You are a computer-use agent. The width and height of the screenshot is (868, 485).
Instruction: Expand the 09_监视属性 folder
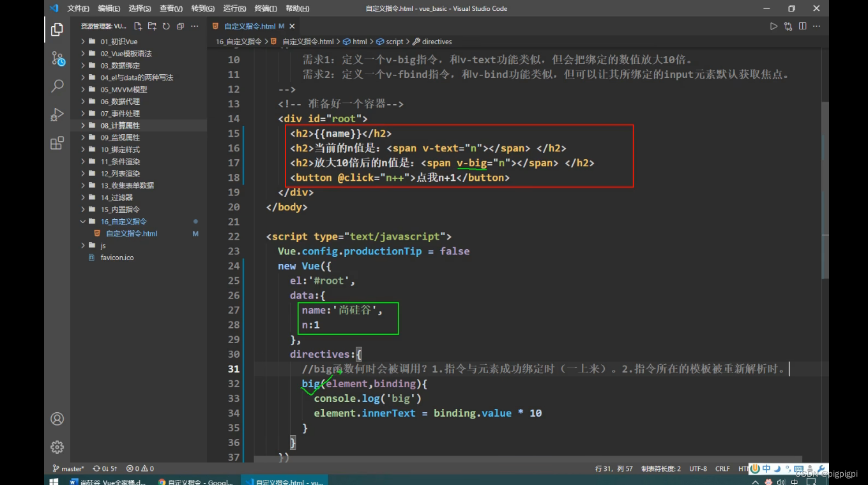click(x=139, y=137)
